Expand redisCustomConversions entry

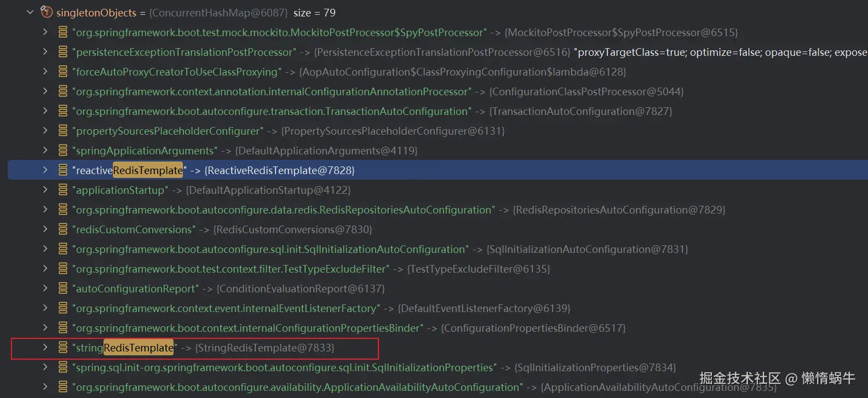(x=45, y=229)
